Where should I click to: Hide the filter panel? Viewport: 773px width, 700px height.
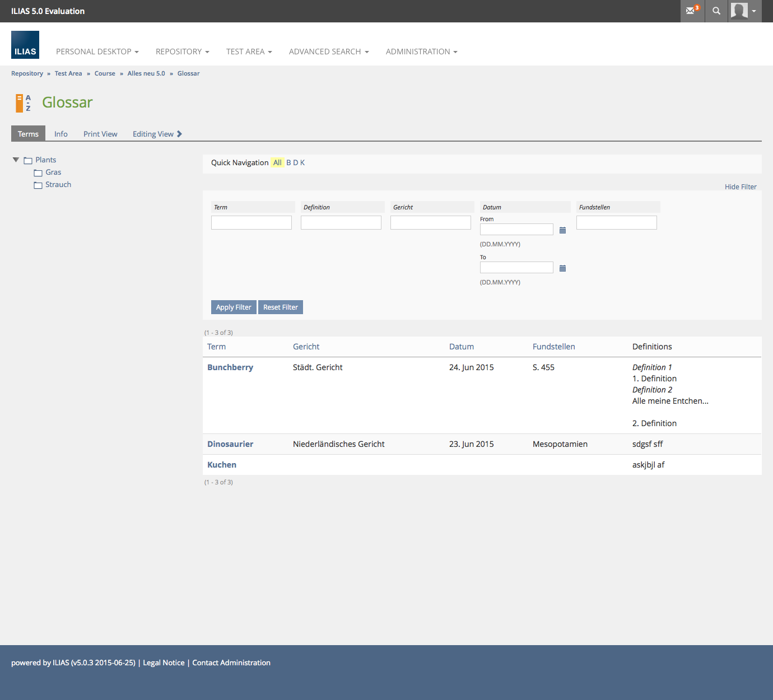740,187
